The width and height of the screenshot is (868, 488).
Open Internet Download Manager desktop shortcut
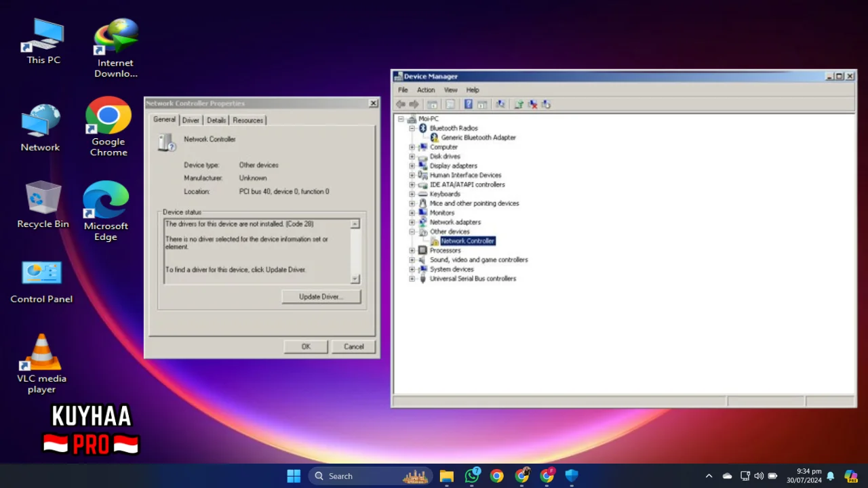pyautogui.click(x=116, y=47)
